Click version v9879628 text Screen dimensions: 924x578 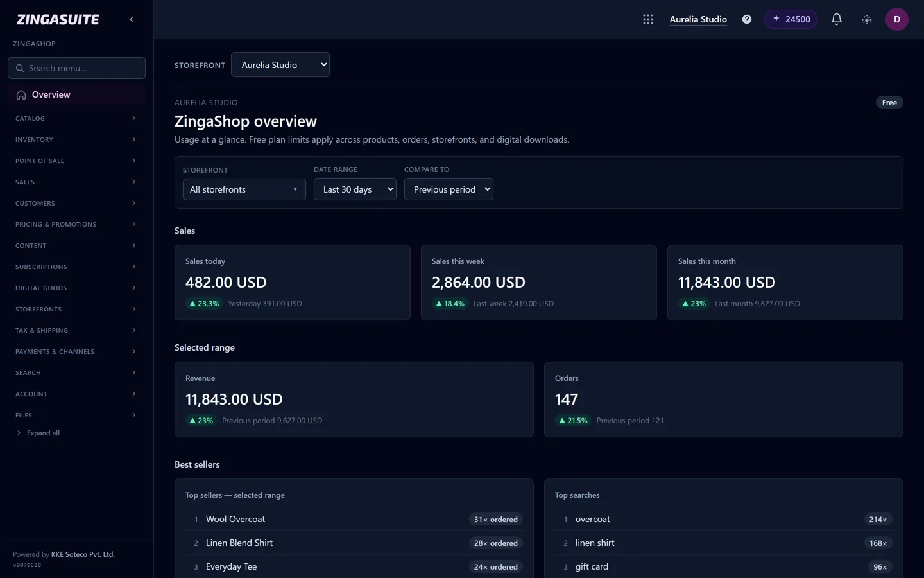(27, 565)
